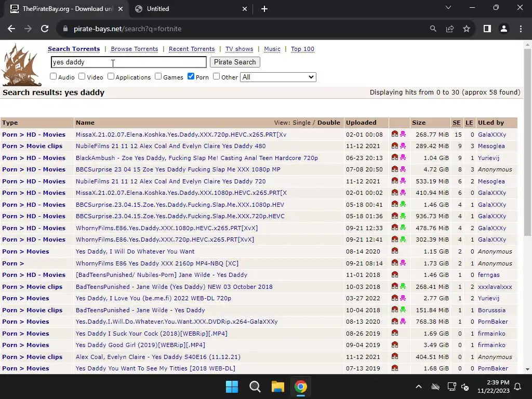Click the scrollbar down arrow

point(527,369)
